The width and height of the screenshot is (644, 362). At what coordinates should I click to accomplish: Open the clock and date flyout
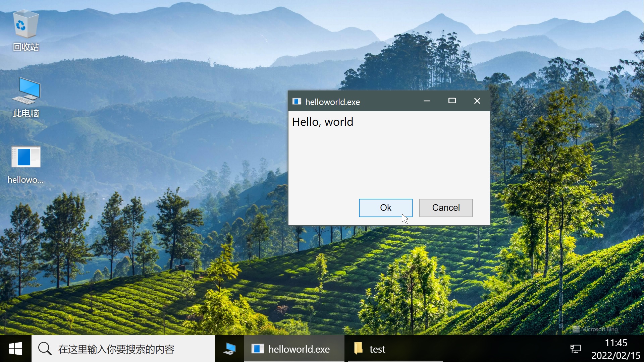[616, 349]
